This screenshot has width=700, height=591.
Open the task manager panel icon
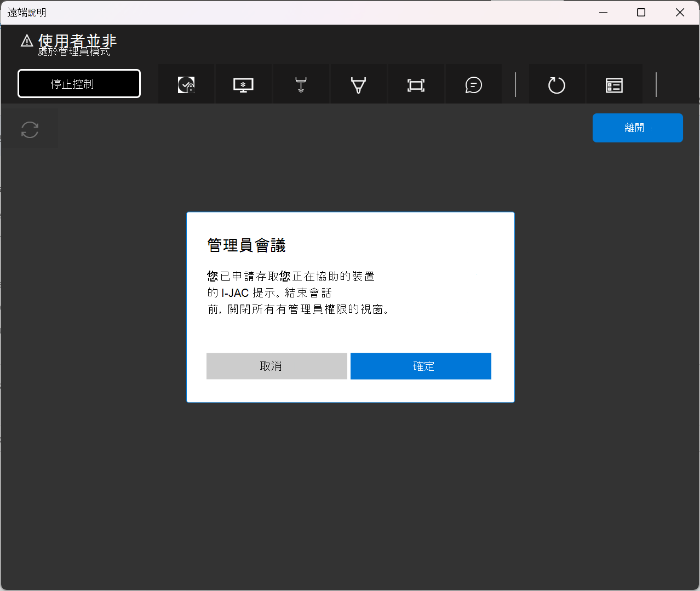click(x=614, y=85)
